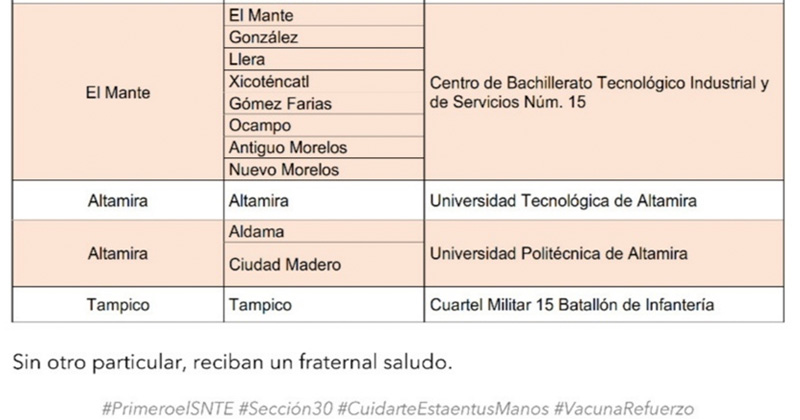Screen dimensions: 800x420
Task: Open the #VacunaRefuerzo hashtag
Action: pos(624,409)
